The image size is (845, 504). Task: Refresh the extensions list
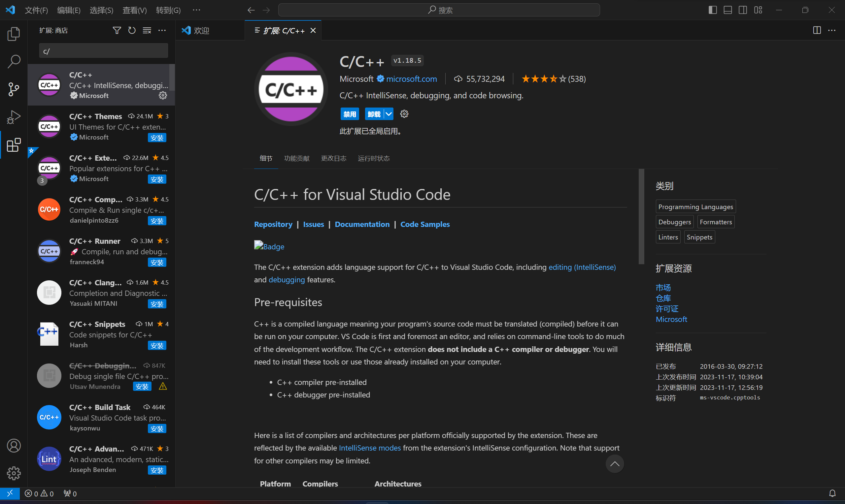[x=132, y=31]
